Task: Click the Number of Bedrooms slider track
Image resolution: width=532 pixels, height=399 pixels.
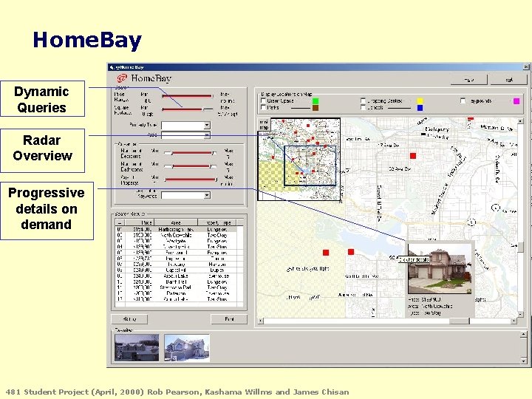Action: [x=191, y=153]
